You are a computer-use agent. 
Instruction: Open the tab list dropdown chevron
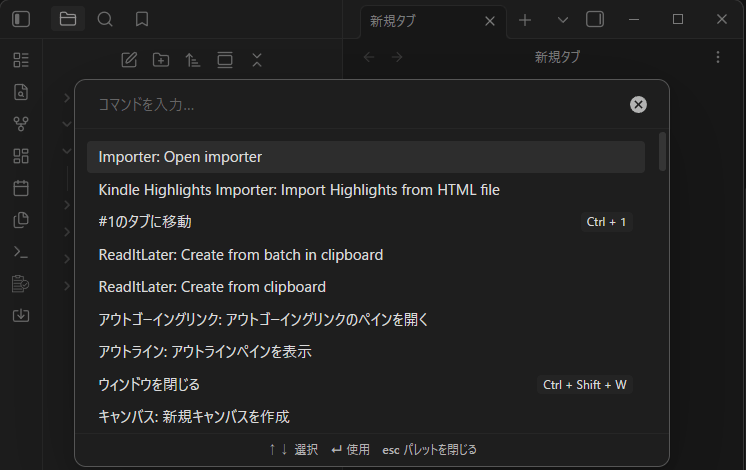pos(563,20)
